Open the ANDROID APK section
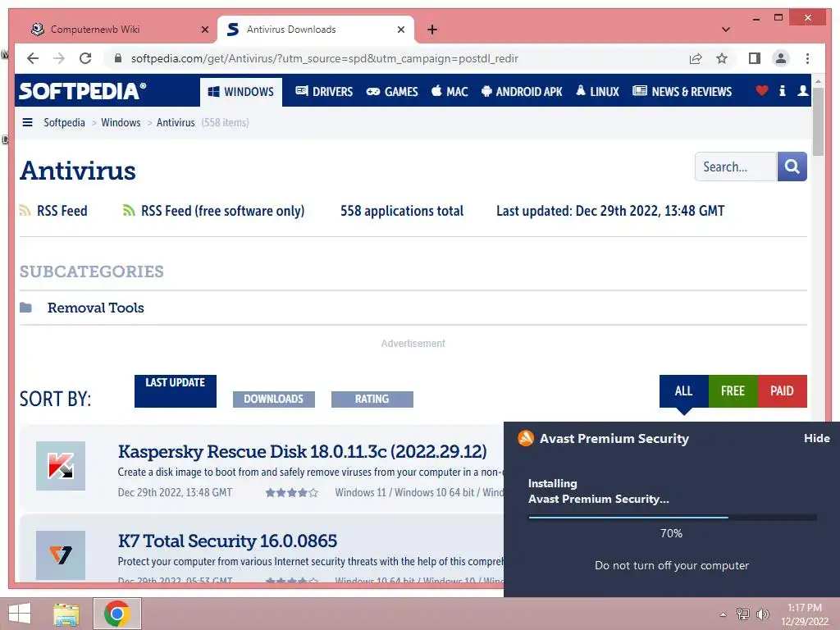 pos(522,92)
